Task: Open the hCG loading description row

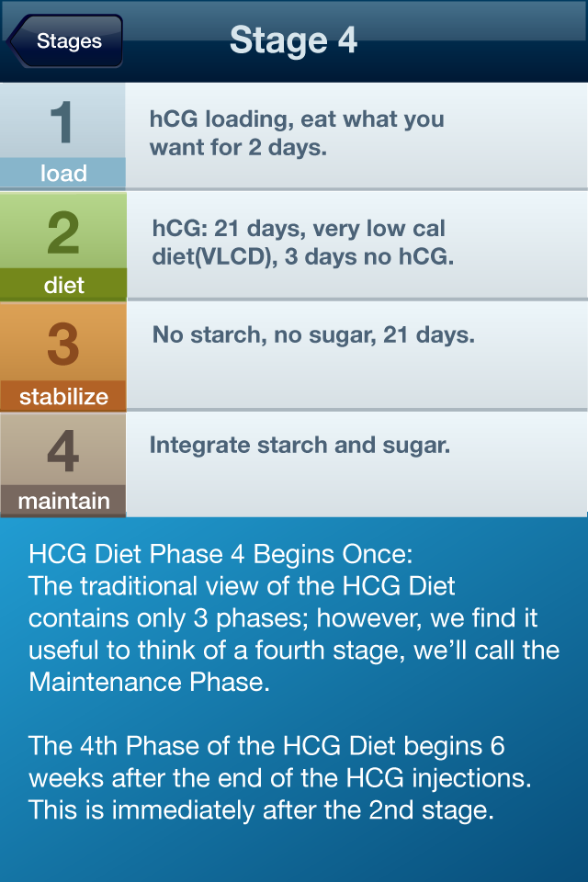Action: 356,134
